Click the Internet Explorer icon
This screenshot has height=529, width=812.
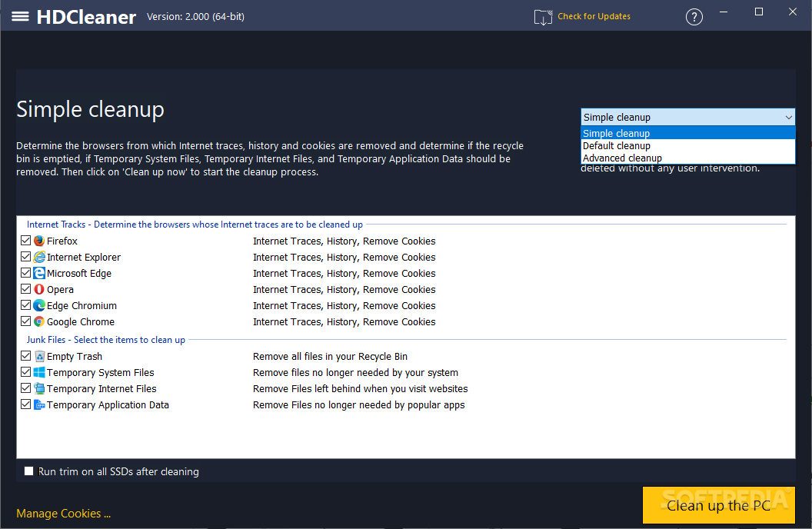coord(39,257)
